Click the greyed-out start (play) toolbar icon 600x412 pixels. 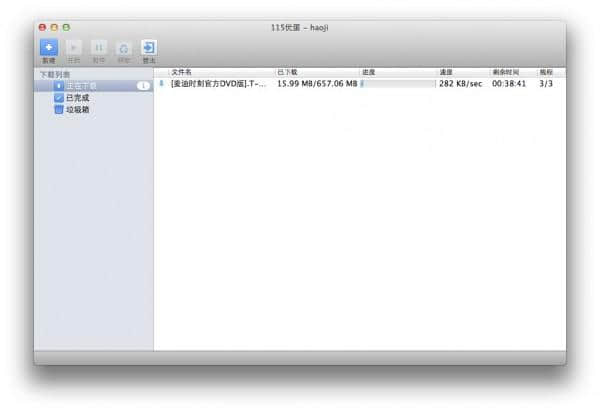coord(74,48)
